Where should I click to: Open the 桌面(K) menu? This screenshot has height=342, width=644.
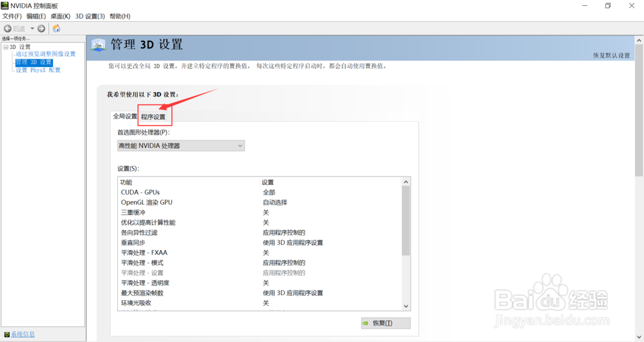click(61, 16)
